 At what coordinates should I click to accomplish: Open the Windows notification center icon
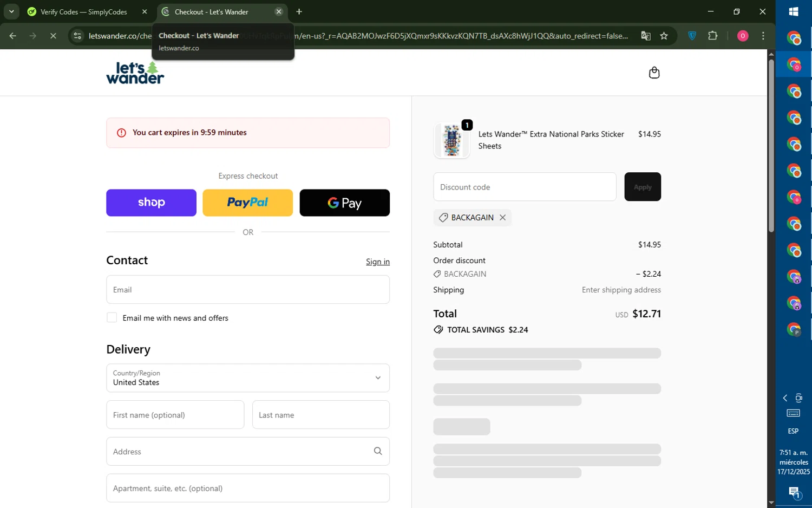[x=794, y=493]
